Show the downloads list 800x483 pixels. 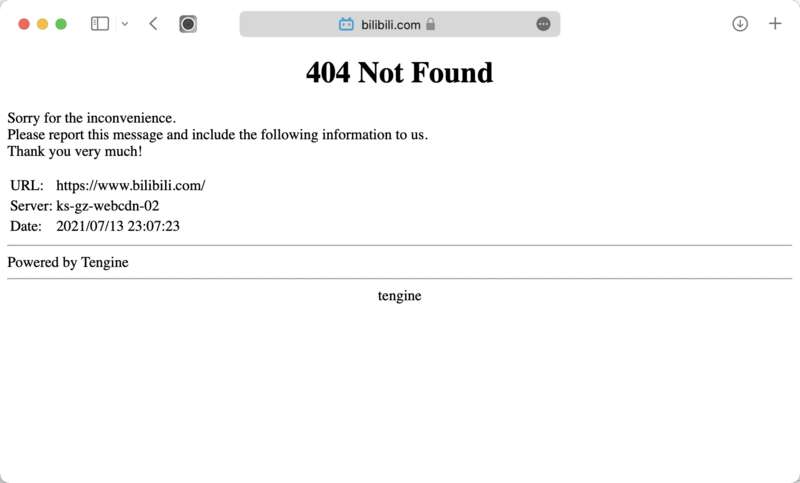tap(740, 24)
